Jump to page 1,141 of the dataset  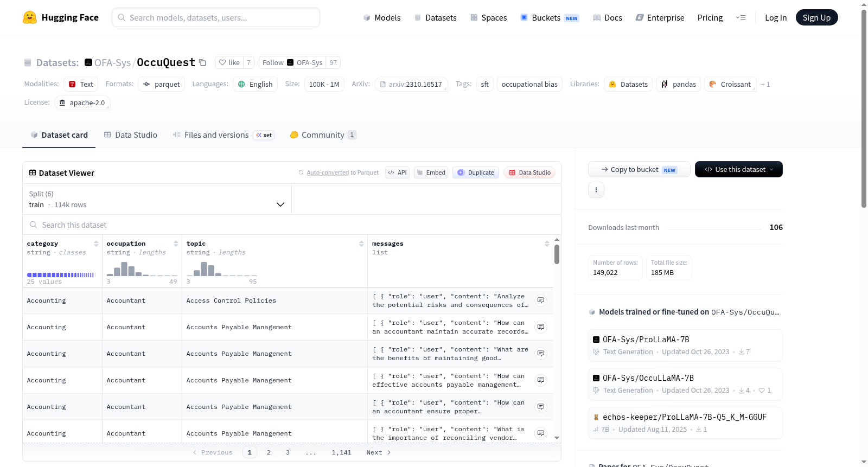pyautogui.click(x=342, y=452)
